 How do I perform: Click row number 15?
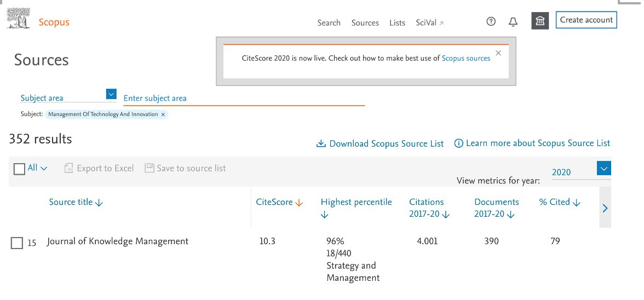click(32, 244)
